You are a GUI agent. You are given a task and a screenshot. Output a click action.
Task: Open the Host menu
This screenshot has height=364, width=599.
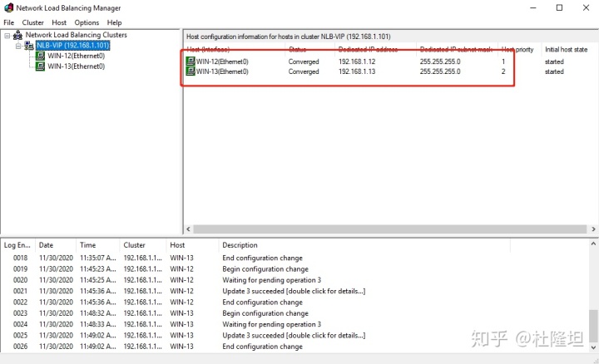tap(59, 22)
